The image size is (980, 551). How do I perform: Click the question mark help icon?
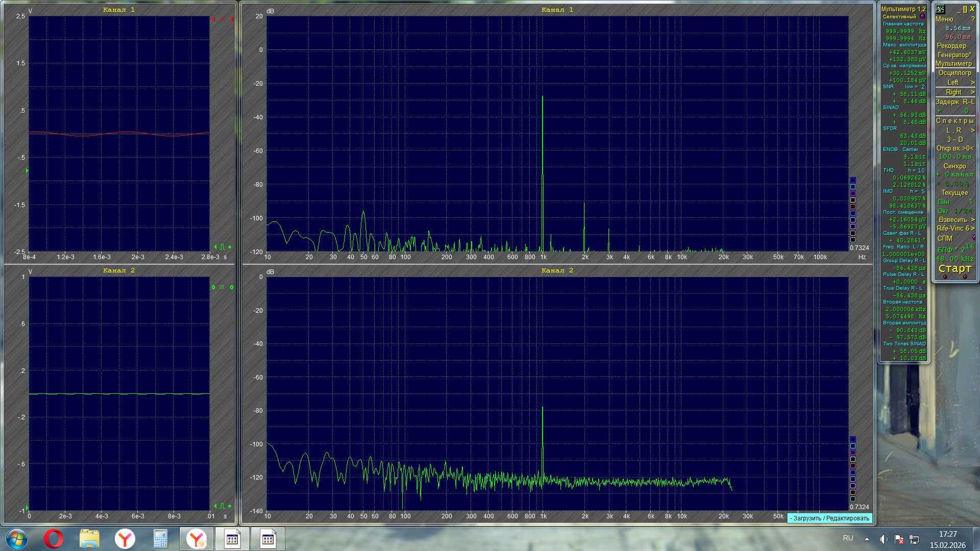[973, 19]
